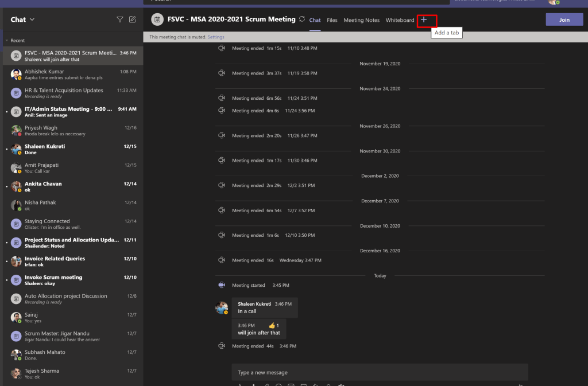Click camera icon for 11/10 meeting ended
The width and height of the screenshot is (588, 386).
[222, 48]
